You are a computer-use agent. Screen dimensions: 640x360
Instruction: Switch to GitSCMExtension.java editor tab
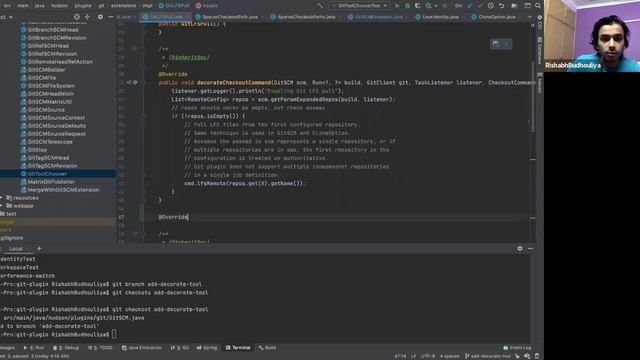pos(376,17)
